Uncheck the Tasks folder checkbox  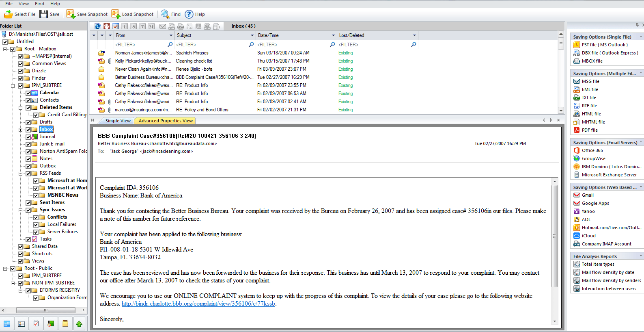click(x=28, y=239)
